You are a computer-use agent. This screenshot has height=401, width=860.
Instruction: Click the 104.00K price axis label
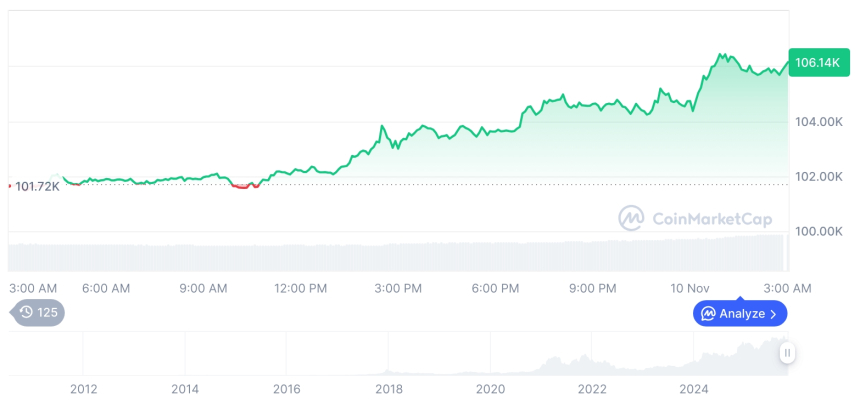click(819, 122)
